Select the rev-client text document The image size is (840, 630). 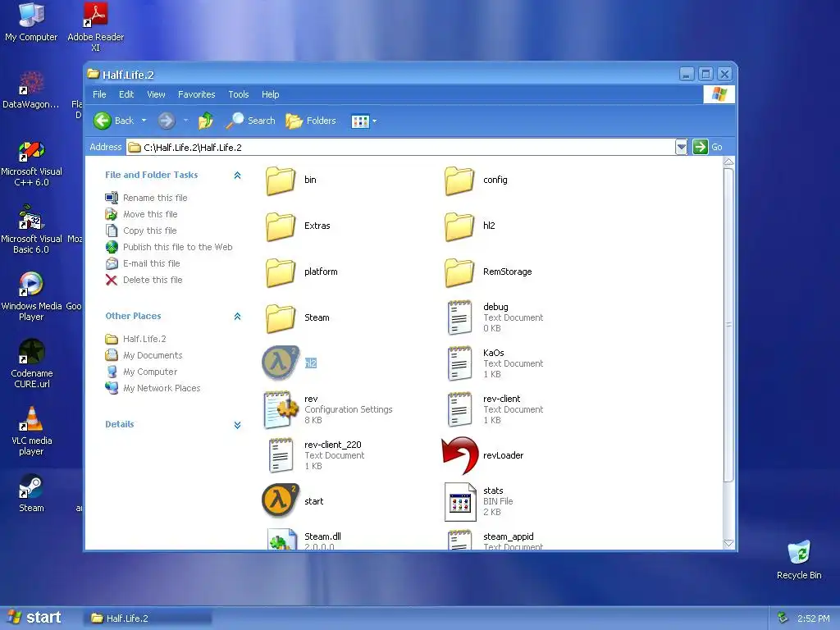click(x=459, y=410)
